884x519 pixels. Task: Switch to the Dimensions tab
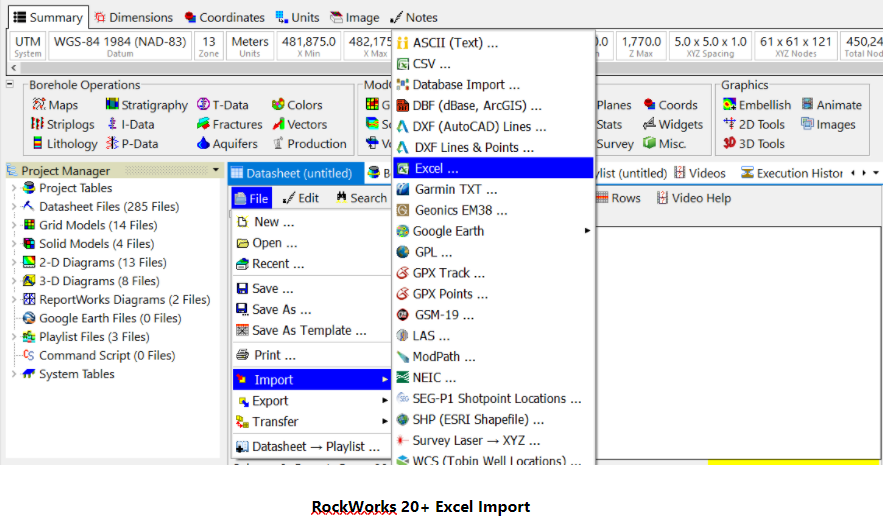coord(134,17)
